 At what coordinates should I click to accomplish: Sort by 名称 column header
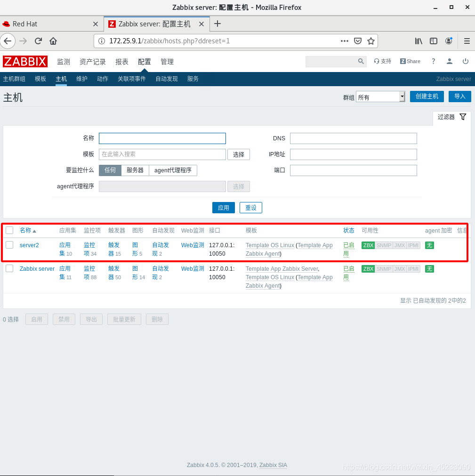[28, 230]
